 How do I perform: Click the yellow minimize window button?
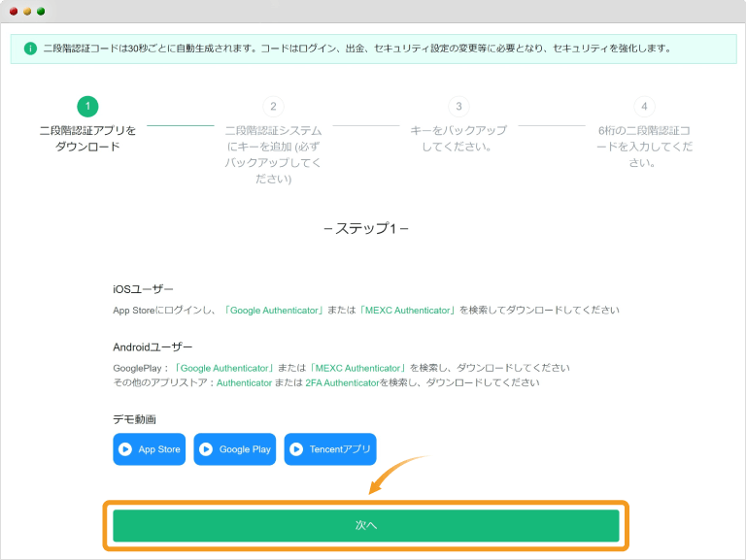click(27, 12)
